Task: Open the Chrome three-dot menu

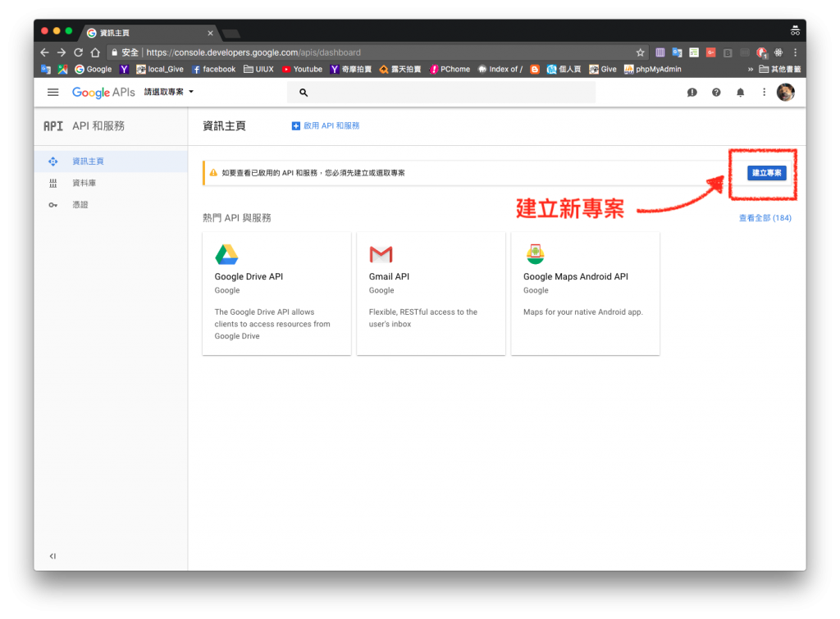Action: (796, 52)
